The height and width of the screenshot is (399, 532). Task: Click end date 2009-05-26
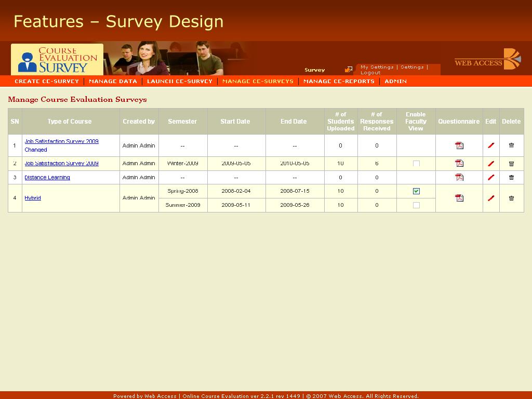tap(295, 205)
